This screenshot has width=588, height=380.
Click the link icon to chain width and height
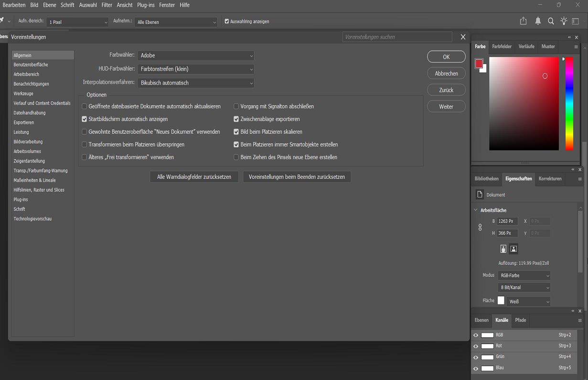[x=480, y=227]
